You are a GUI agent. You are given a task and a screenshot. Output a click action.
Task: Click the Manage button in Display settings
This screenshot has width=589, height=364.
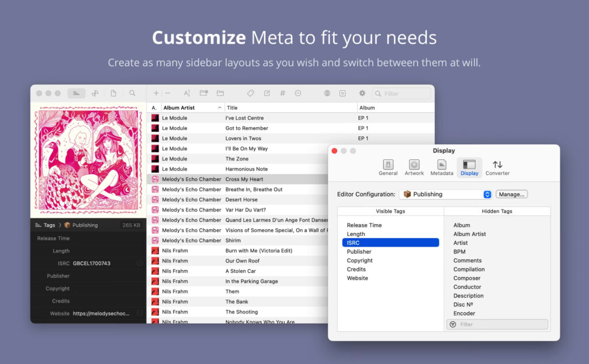tap(511, 194)
